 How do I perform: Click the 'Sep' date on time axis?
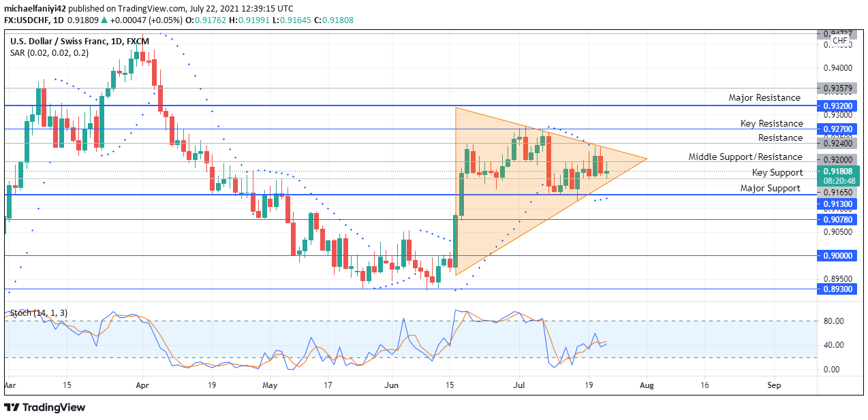(x=774, y=385)
